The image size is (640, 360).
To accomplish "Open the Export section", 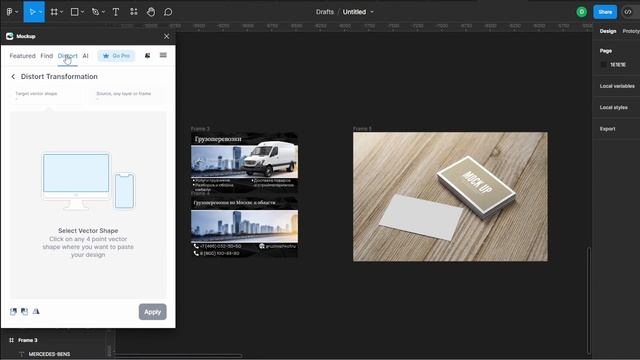I will pyautogui.click(x=607, y=129).
